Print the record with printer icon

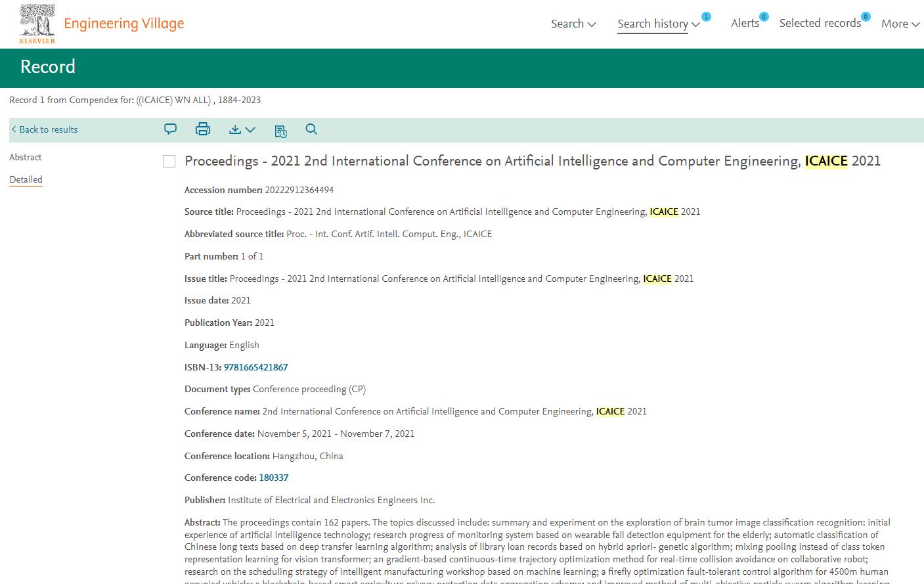click(x=203, y=129)
